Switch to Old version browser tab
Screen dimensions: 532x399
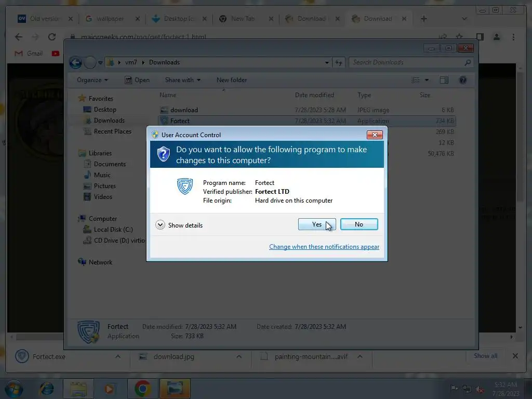tap(45, 19)
